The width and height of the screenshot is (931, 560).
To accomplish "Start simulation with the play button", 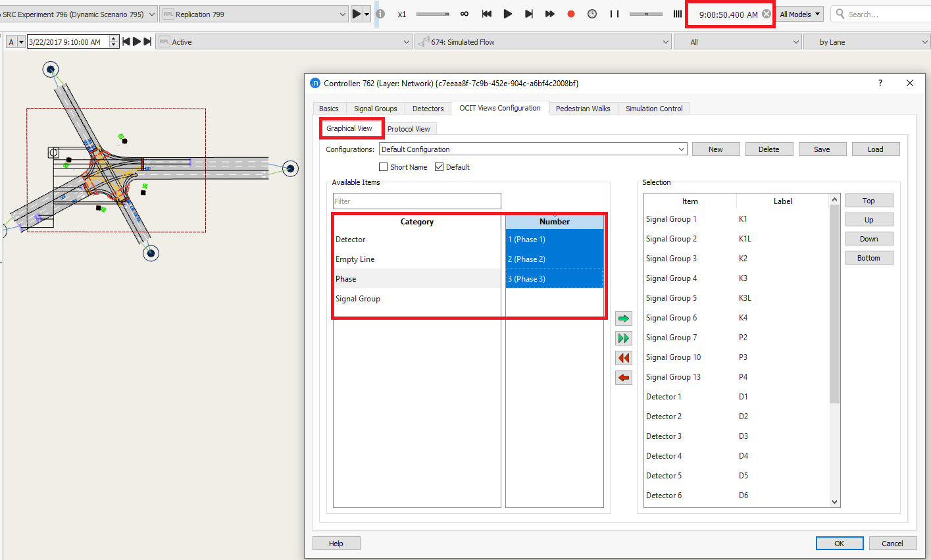I will pyautogui.click(x=507, y=14).
